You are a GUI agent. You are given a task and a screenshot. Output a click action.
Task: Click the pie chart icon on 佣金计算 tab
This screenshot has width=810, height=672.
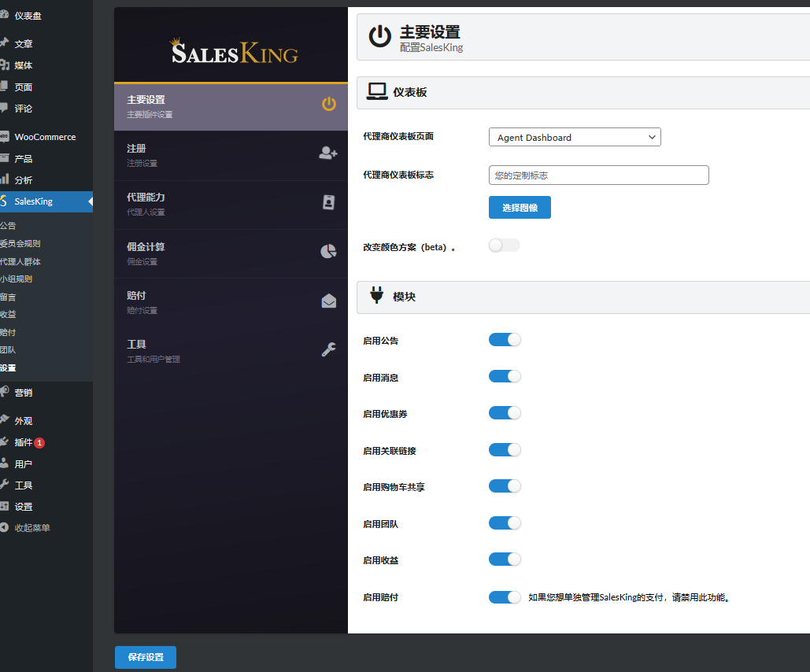tap(328, 251)
